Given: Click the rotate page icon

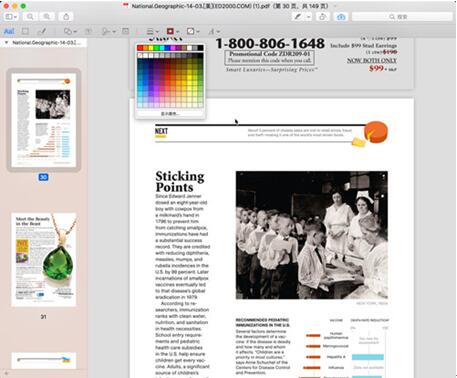Looking at the screenshot, I should tap(322, 17).
